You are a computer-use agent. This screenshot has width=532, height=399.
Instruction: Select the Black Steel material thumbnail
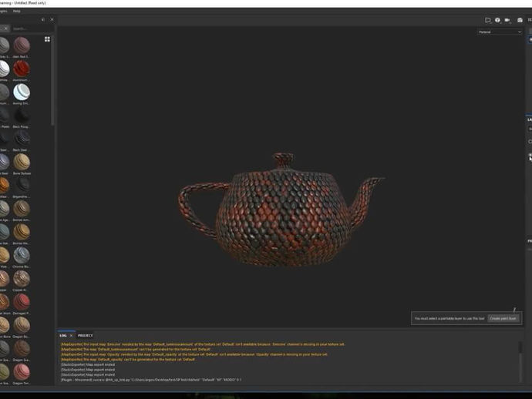(22, 139)
